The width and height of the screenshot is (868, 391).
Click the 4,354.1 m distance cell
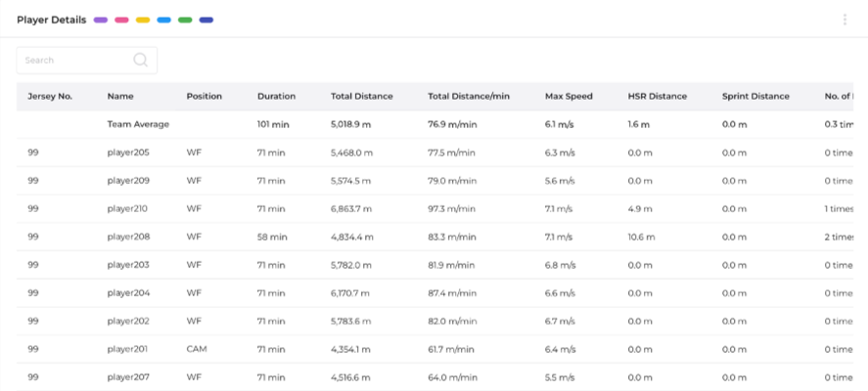click(350, 350)
